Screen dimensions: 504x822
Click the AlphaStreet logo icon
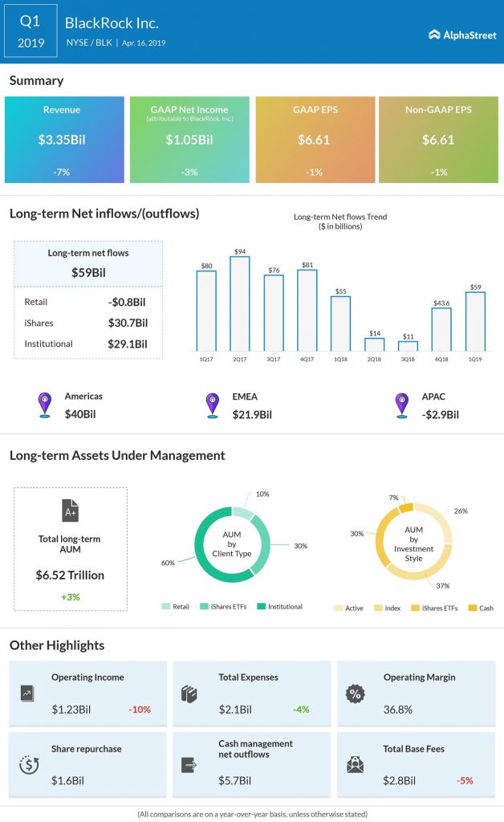[434, 35]
